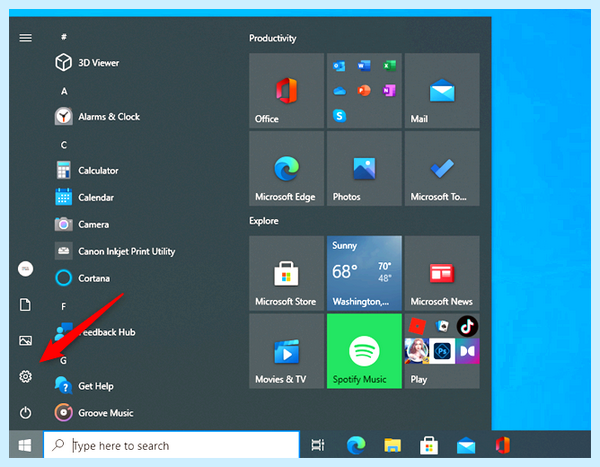600x467 pixels.
Task: Open Feedback Hub app
Action: (95, 332)
